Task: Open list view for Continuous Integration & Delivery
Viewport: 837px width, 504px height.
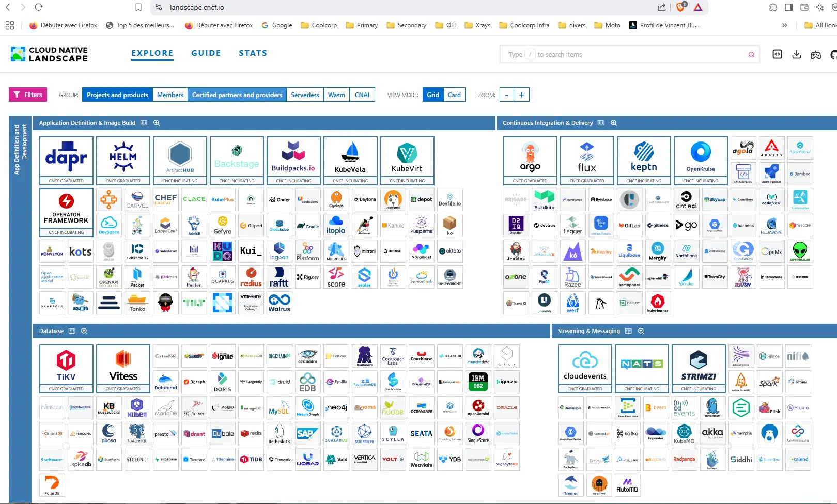Action: tap(601, 123)
